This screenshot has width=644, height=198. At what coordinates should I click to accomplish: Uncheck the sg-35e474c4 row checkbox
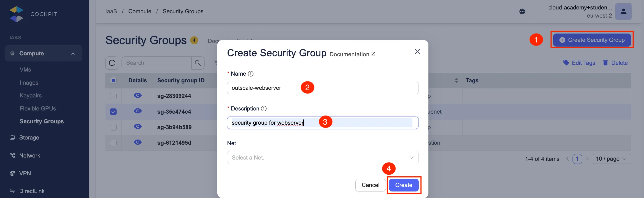[113, 112]
